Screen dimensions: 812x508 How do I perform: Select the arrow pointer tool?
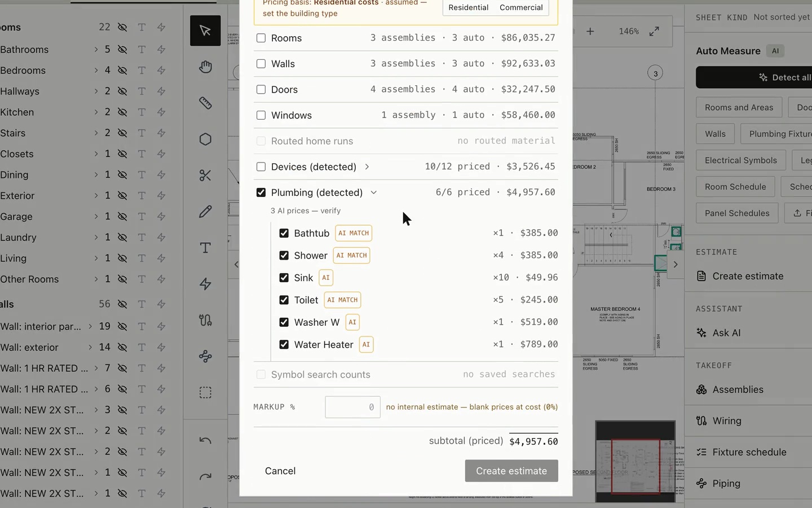[205, 30]
